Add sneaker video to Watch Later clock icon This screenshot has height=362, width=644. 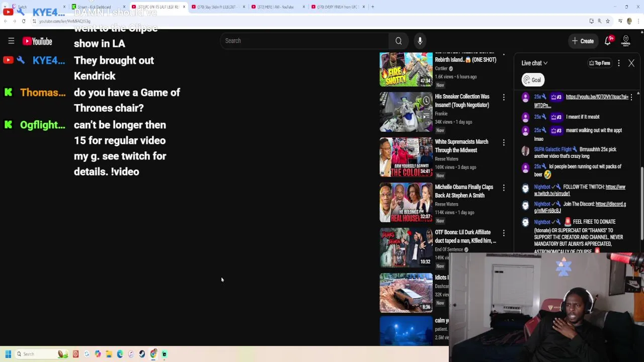(426, 101)
